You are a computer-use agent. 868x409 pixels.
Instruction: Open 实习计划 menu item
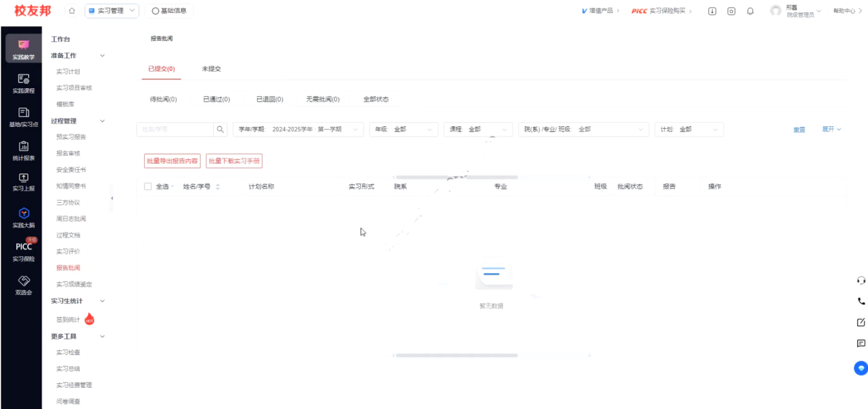pyautogui.click(x=68, y=71)
